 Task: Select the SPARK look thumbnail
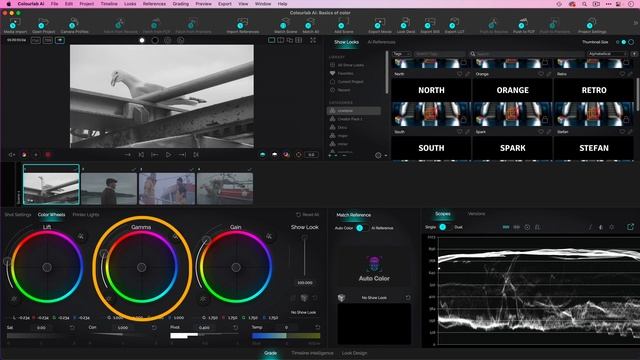click(512, 149)
